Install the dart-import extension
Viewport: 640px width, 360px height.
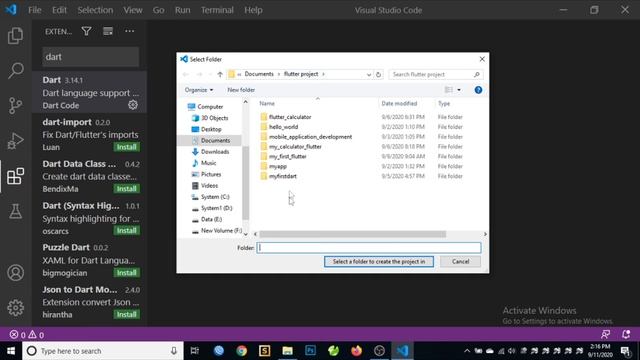point(127,147)
